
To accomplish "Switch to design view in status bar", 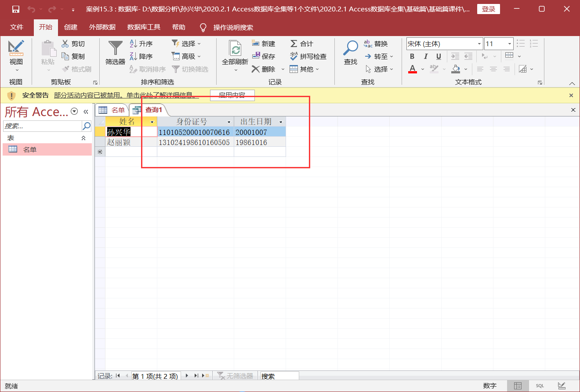I will point(562,386).
